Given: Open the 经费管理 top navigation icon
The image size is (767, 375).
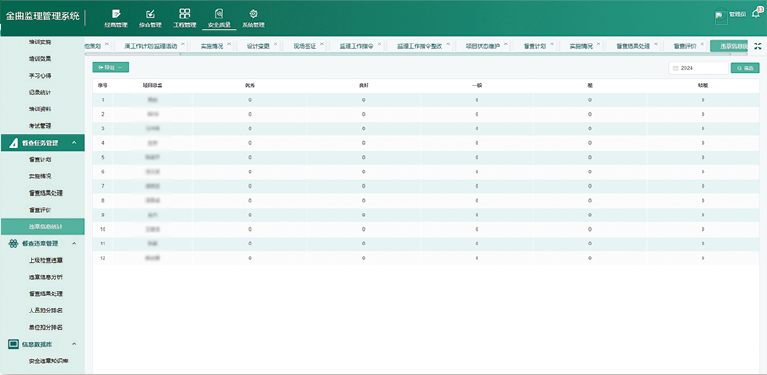Looking at the screenshot, I should [116, 18].
